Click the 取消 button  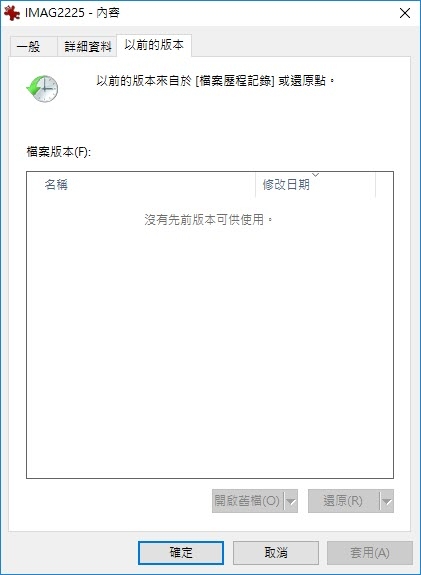point(276,553)
